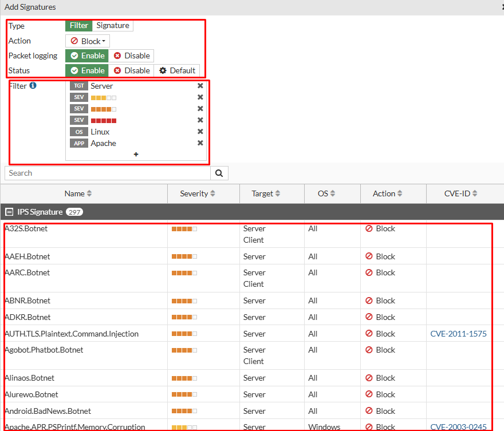
Task: Remove the Apache application filter
Action: [200, 143]
